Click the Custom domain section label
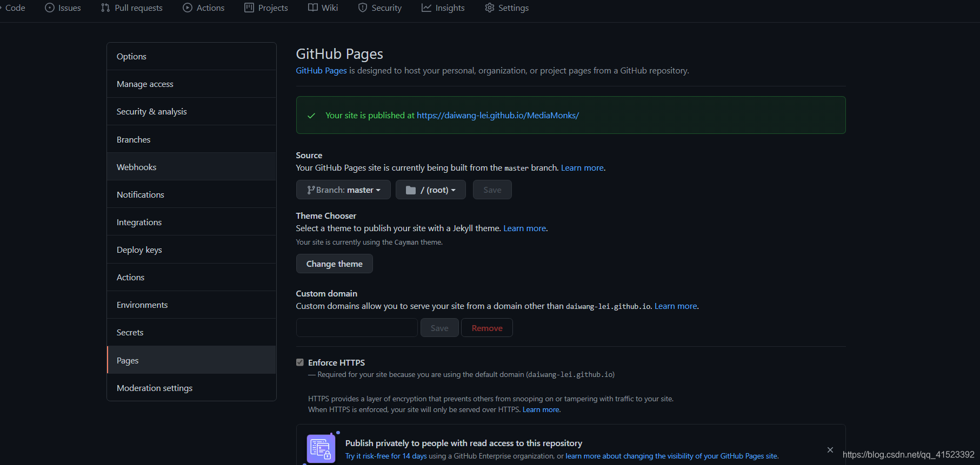This screenshot has height=465, width=980. coord(326,293)
